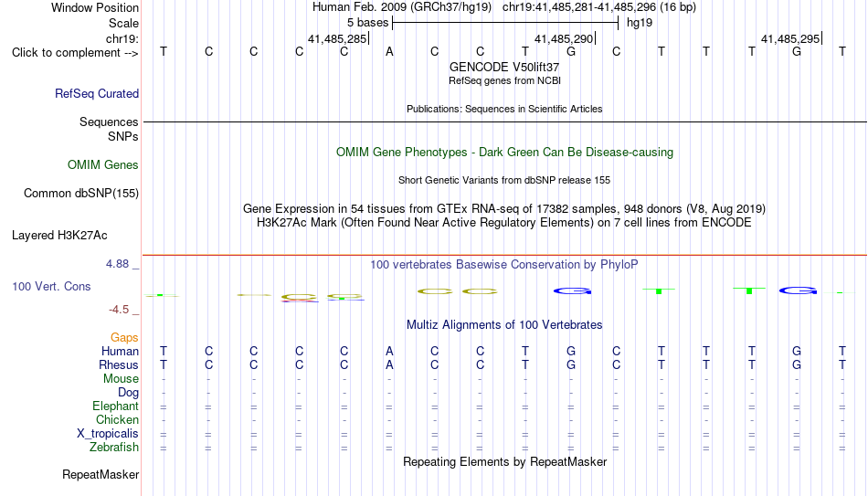
Task: Click the SNPs track label
Action: click(123, 136)
